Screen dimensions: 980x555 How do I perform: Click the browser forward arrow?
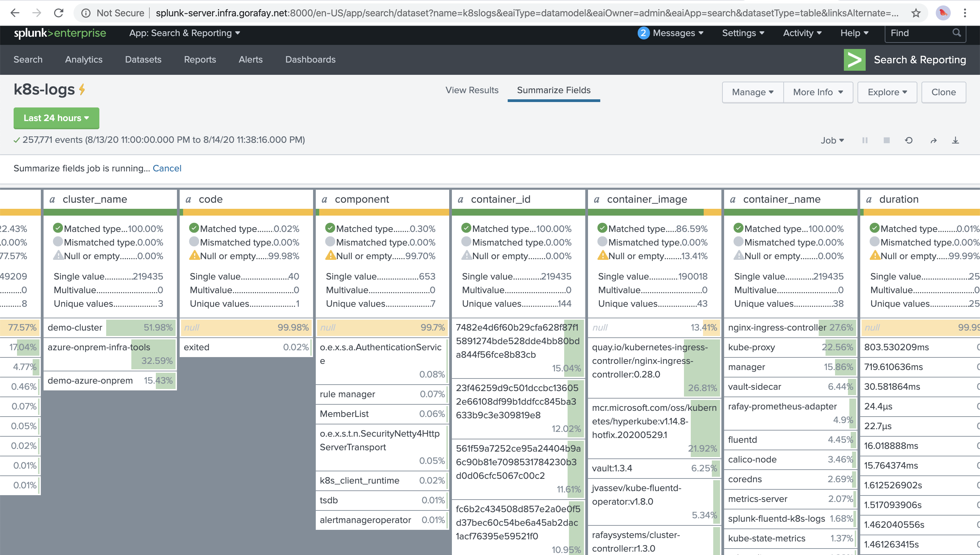tap(37, 13)
